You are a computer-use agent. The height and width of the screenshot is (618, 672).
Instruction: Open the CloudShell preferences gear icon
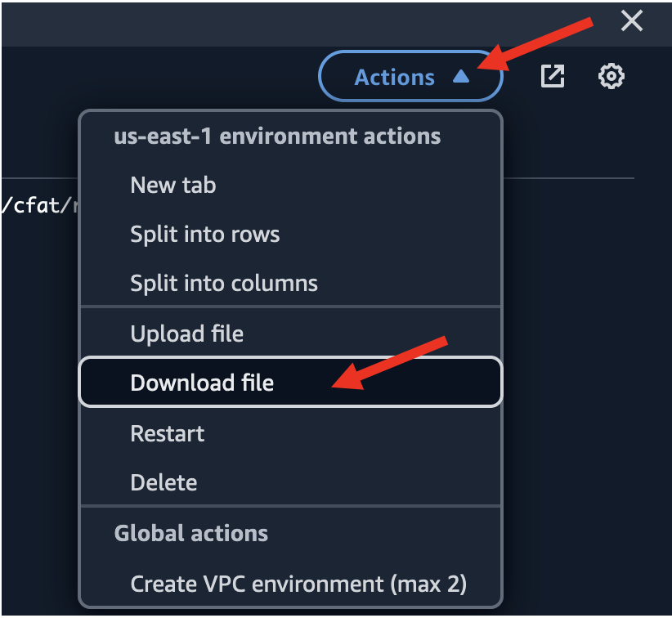coord(612,77)
